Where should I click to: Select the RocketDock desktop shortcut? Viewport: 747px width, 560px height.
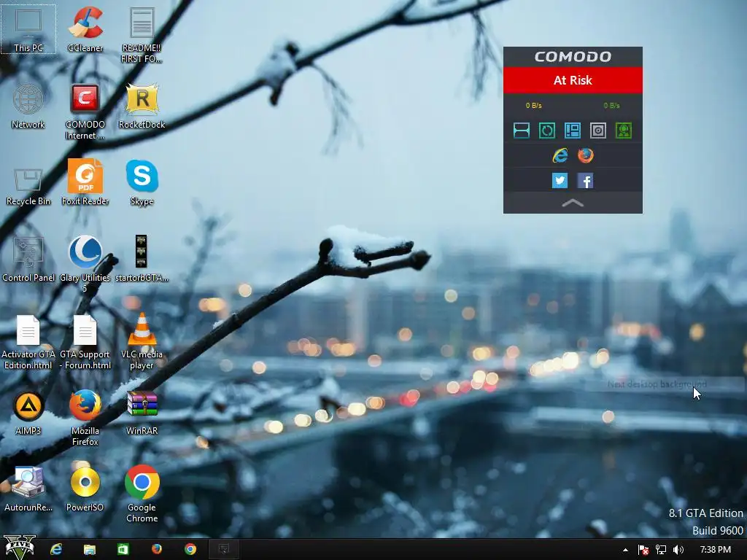point(142,106)
